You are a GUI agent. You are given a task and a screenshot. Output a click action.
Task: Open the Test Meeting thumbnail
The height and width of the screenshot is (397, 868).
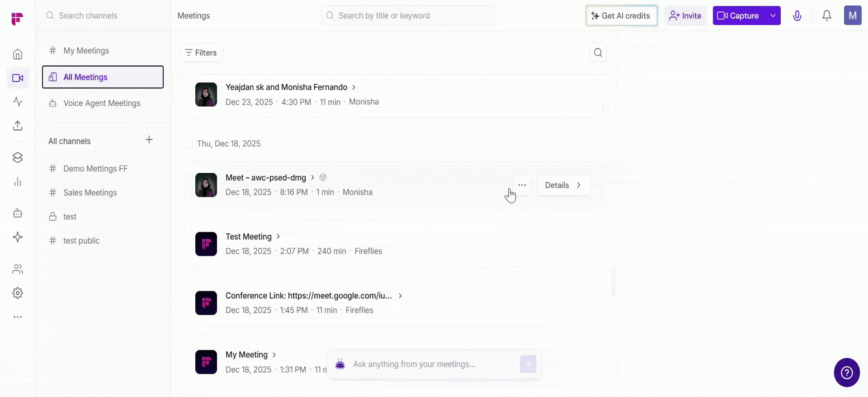(206, 244)
